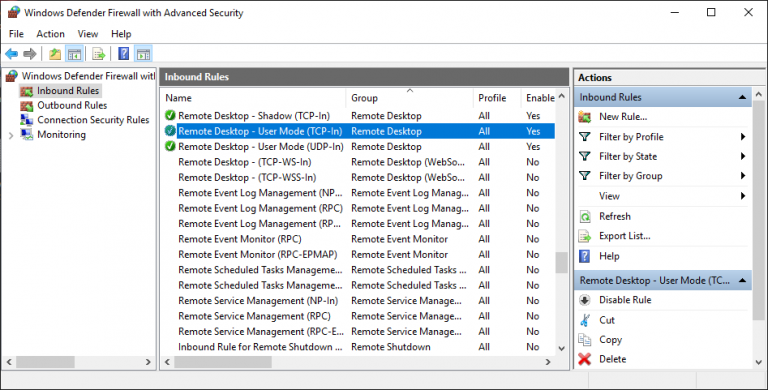Click the Actions pane scroll down arrow

pyautogui.click(x=759, y=363)
